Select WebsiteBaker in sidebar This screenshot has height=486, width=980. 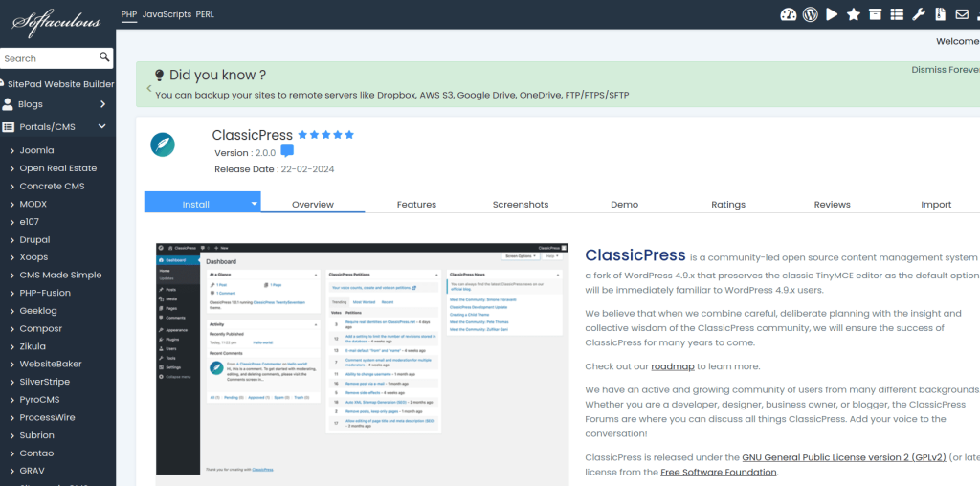[51, 364]
